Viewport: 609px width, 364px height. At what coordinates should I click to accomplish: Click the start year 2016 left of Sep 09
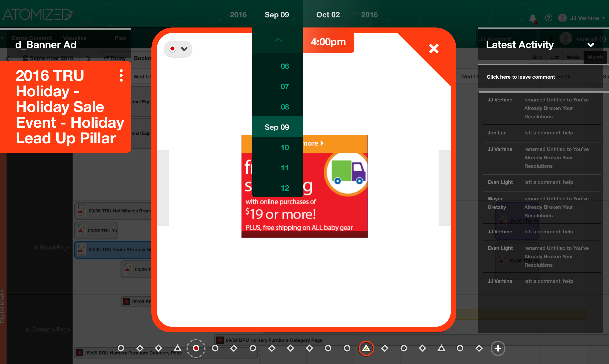pos(238,15)
